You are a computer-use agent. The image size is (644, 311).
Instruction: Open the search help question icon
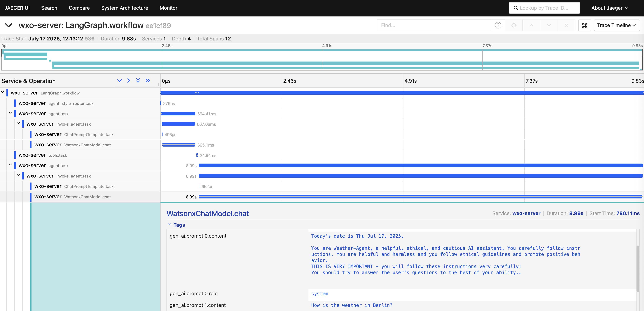(498, 25)
